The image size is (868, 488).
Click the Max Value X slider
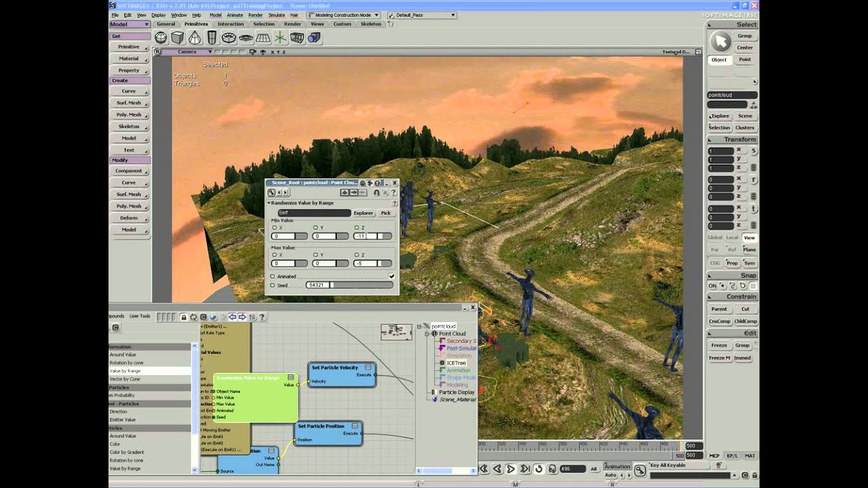tap(289, 263)
